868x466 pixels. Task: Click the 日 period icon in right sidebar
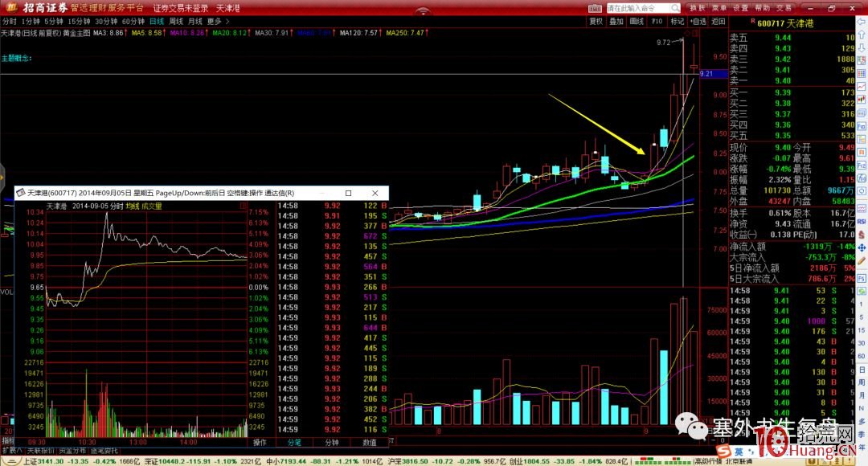862,370
